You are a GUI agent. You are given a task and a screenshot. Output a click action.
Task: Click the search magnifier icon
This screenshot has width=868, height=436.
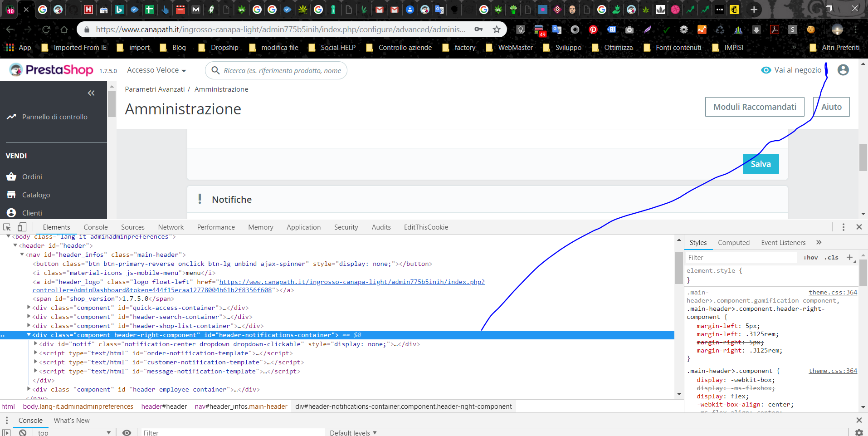[215, 70]
